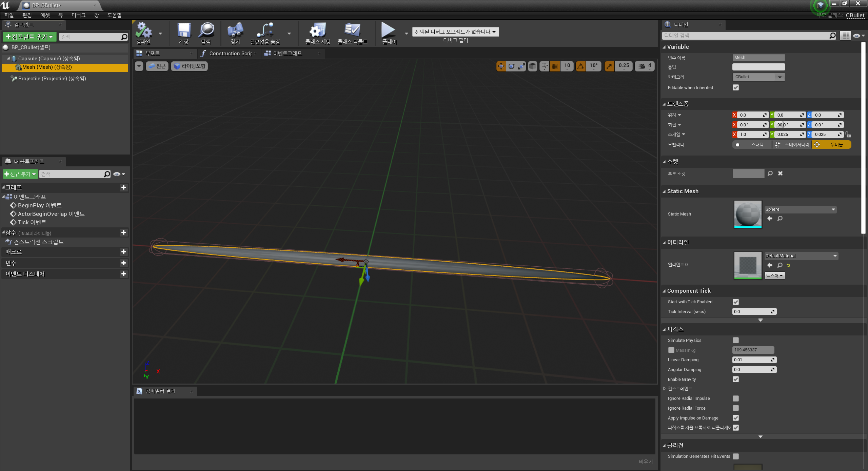Image resolution: width=868 pixels, height=471 pixels.
Task: Open Class Settings (클래스 세팅) icon
Action: tap(317, 31)
